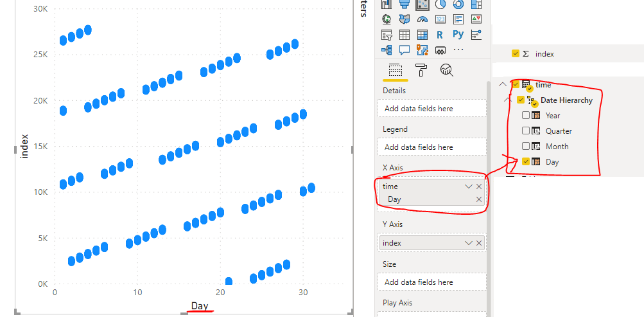Screen dimensions: 644x317
Task: Select the Q&A speech bubble visual
Action: click(x=405, y=50)
